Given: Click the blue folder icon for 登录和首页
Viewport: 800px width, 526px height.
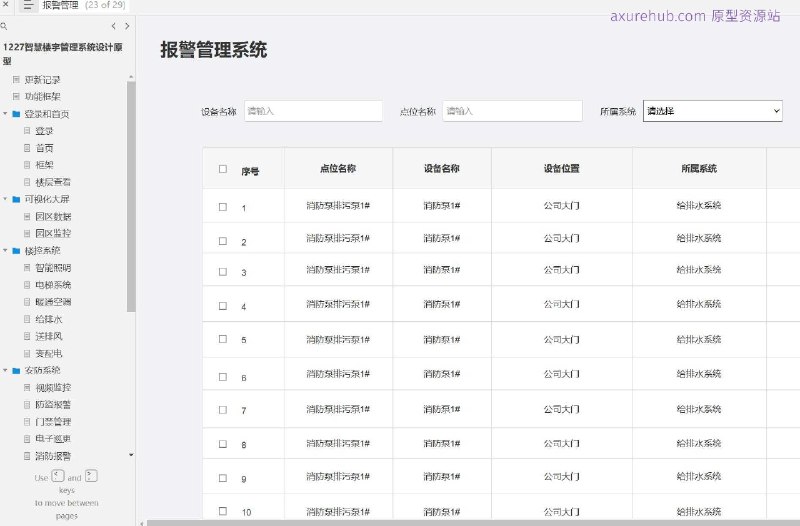Looking at the screenshot, I should [x=16, y=114].
